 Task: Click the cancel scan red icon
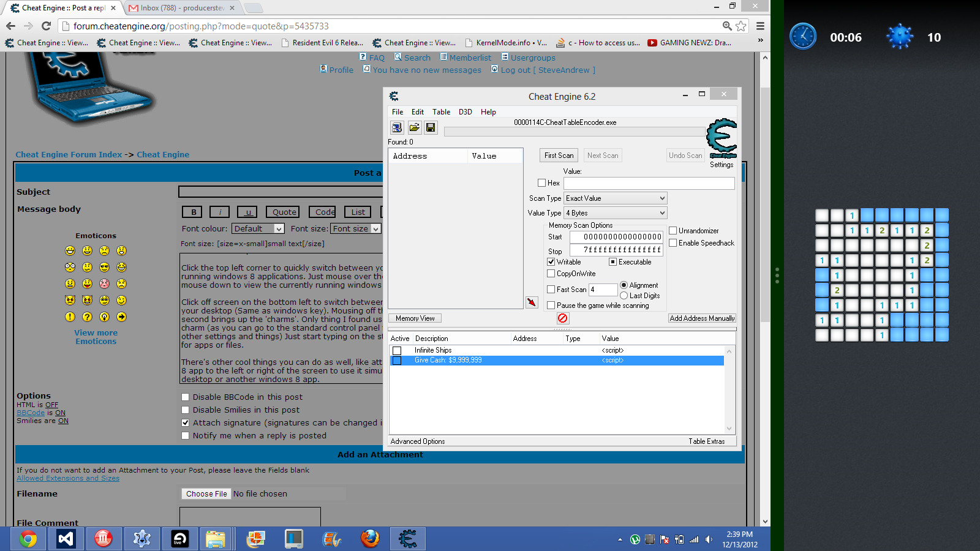click(562, 318)
